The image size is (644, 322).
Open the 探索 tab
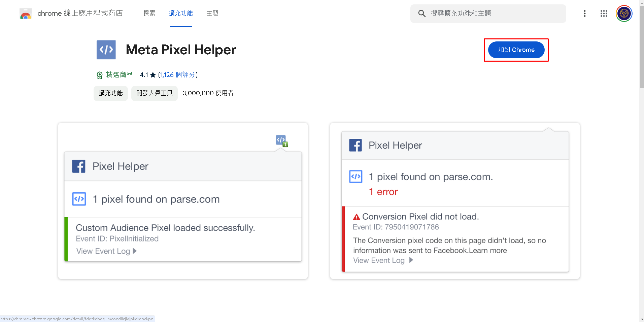click(149, 13)
